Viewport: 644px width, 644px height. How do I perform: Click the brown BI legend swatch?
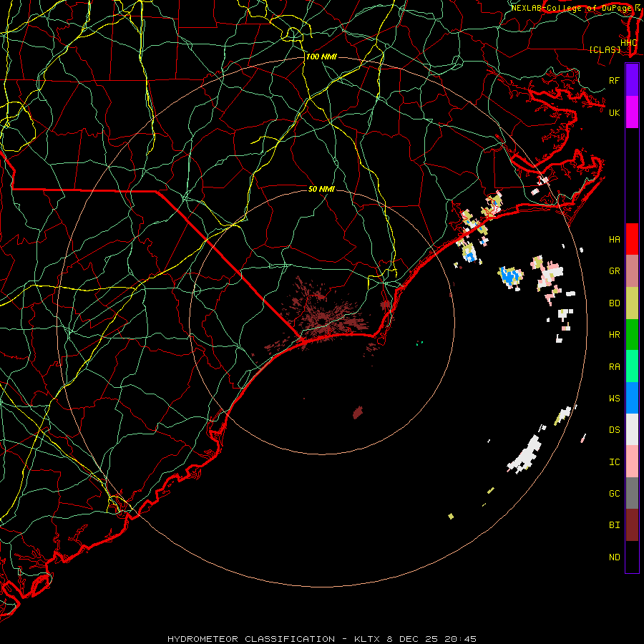632,525
